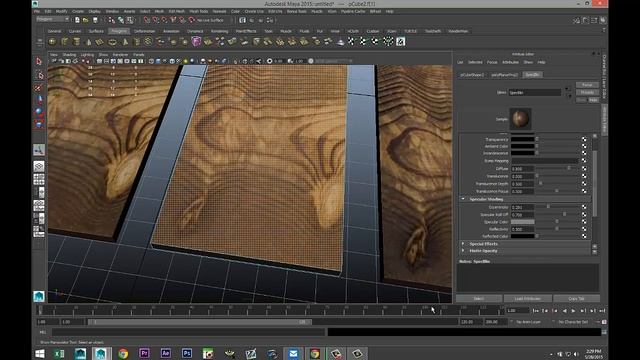Click the MEL command line field
Image resolution: width=640 pixels, height=360 pixels.
(189, 332)
